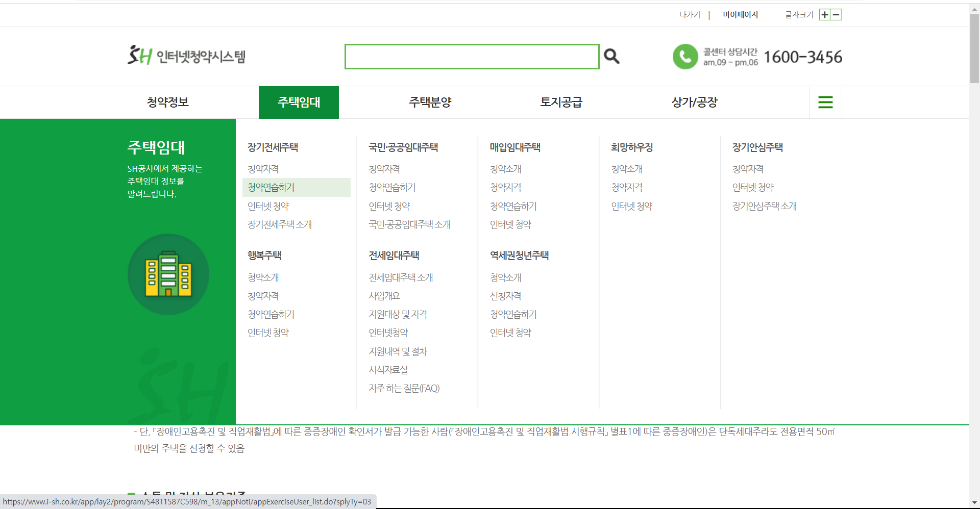Image resolution: width=980 pixels, height=509 pixels.
Task: Click the green call center phone icon
Action: point(685,57)
